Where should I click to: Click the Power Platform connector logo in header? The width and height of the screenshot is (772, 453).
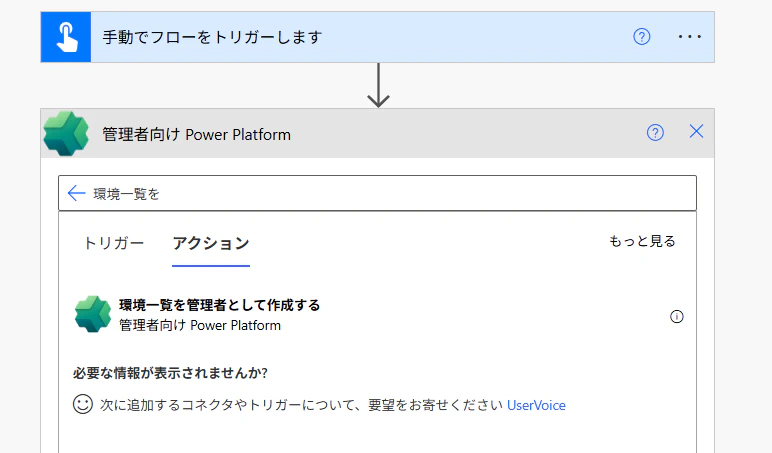(66, 133)
